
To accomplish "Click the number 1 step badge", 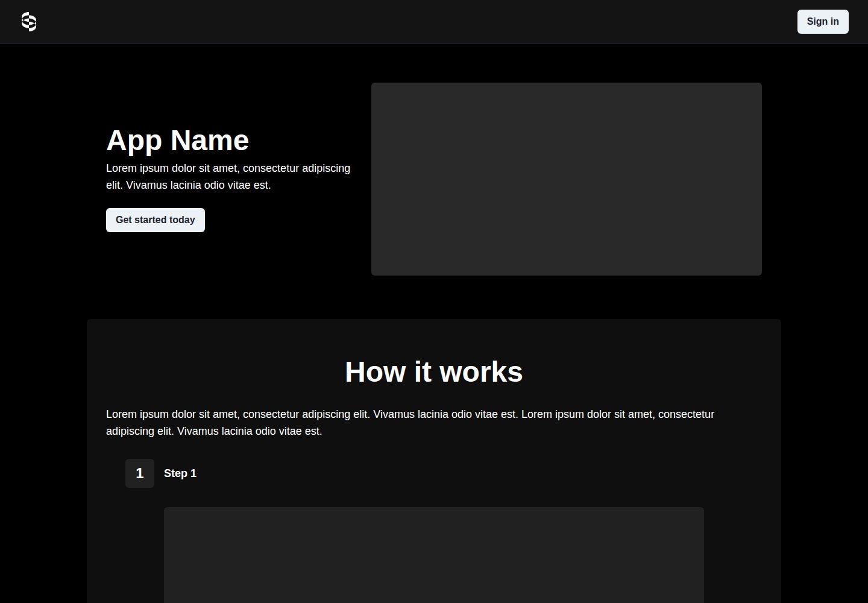I will tap(140, 473).
